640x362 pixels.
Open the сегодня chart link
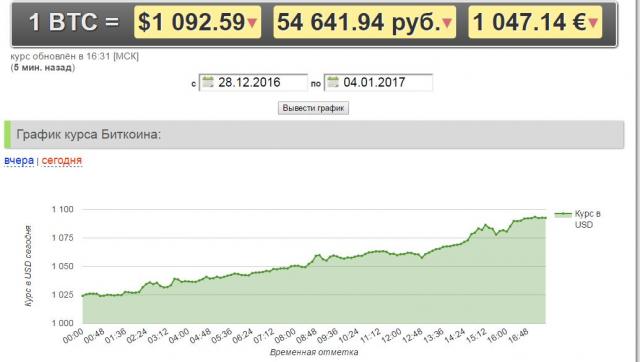[x=62, y=160]
